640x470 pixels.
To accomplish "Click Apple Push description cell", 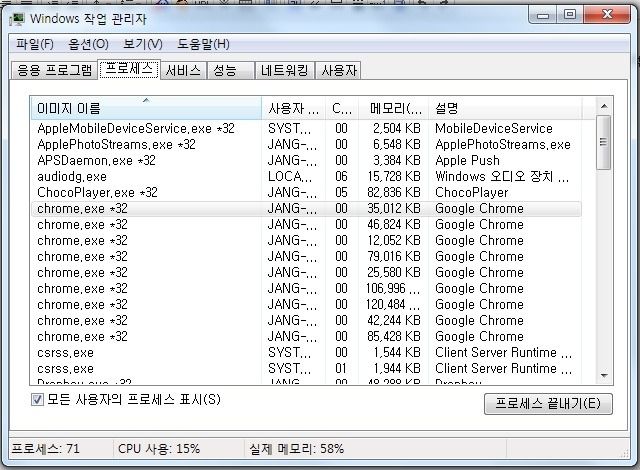I will (x=467, y=160).
